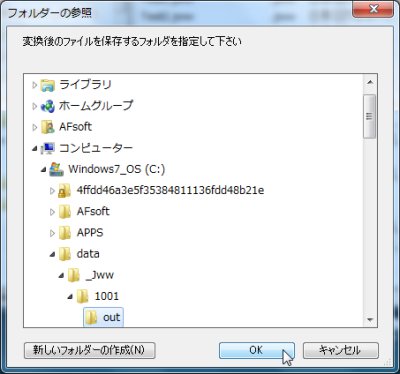Image resolution: width=400 pixels, height=374 pixels.
Task: Click the OK button
Action: click(x=257, y=350)
